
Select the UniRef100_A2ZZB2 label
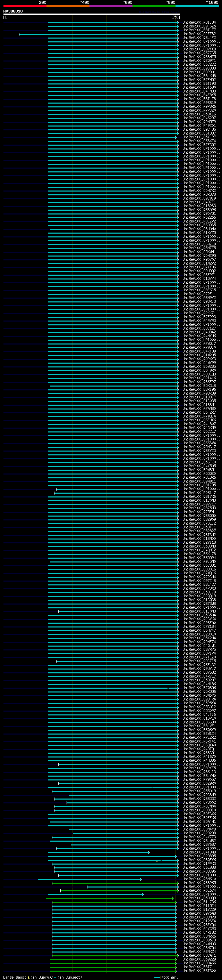click(199, 34)
